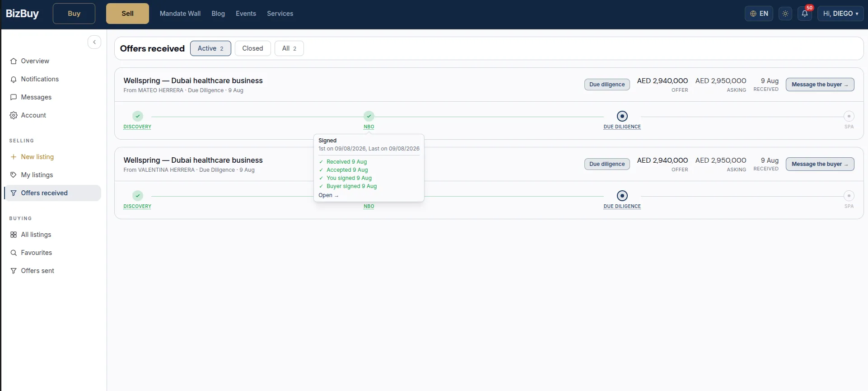The height and width of the screenshot is (391, 868).
Task: Click the Favourites search icon
Action: (x=14, y=253)
